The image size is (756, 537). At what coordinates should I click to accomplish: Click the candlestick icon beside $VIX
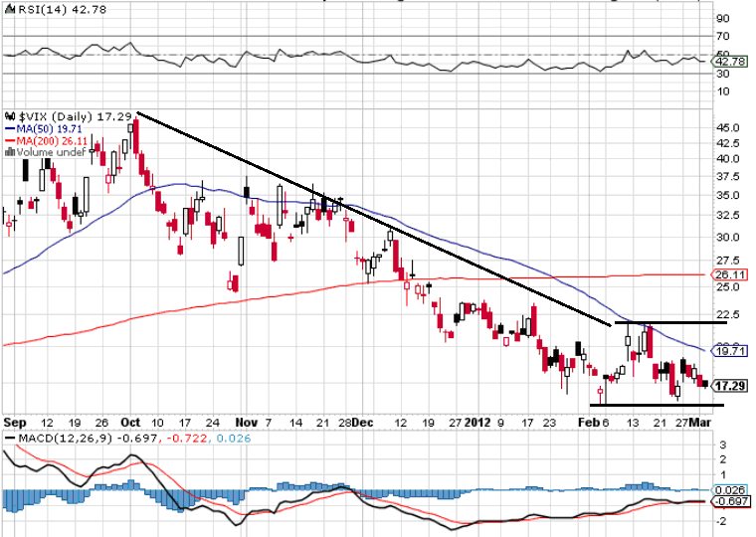(10, 116)
